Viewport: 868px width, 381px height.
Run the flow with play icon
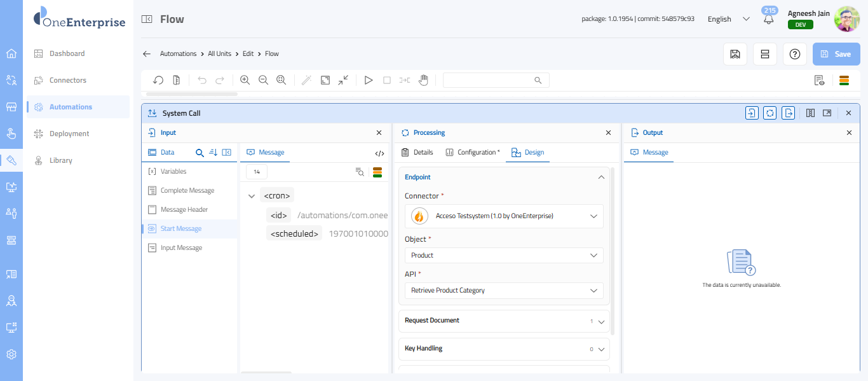point(368,80)
